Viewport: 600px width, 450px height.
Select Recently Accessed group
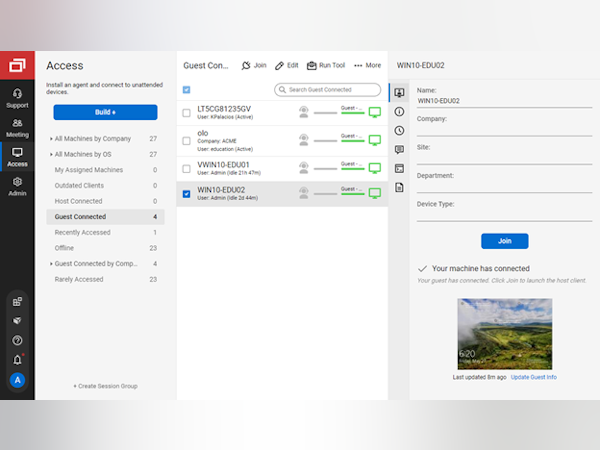click(105, 232)
